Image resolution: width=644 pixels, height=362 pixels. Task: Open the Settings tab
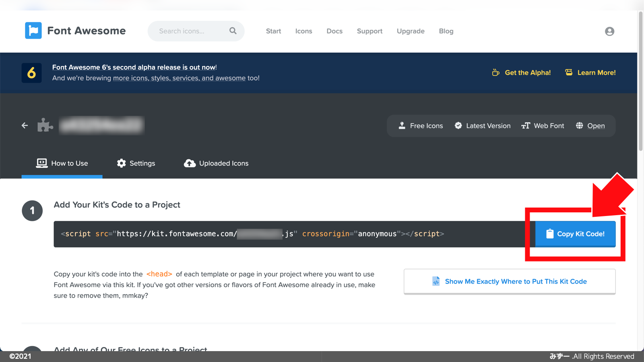[136, 163]
